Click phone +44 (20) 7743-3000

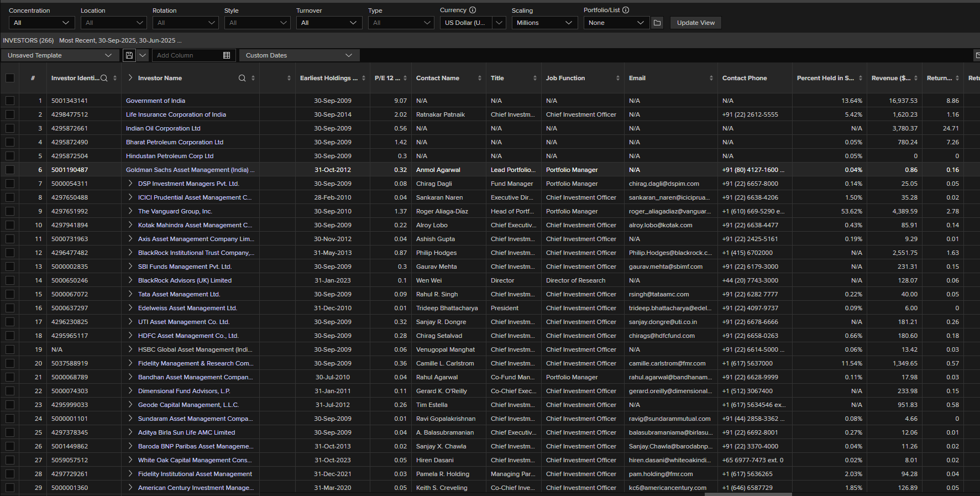(750, 280)
